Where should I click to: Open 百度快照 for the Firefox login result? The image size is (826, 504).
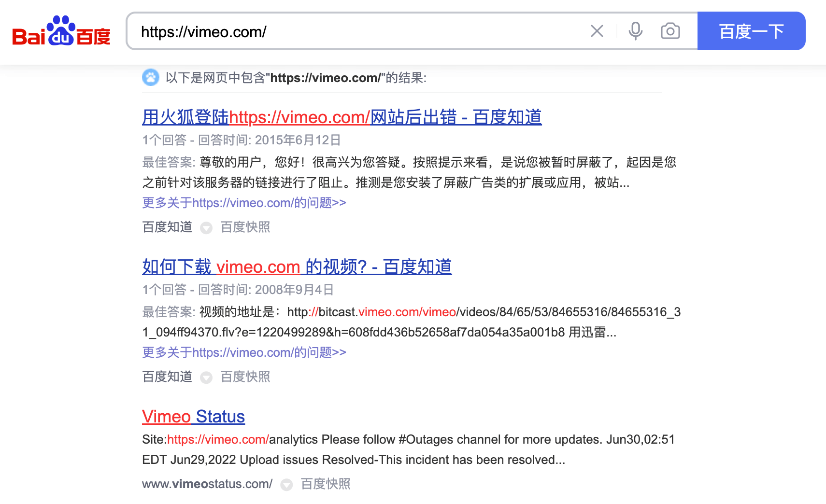245,227
